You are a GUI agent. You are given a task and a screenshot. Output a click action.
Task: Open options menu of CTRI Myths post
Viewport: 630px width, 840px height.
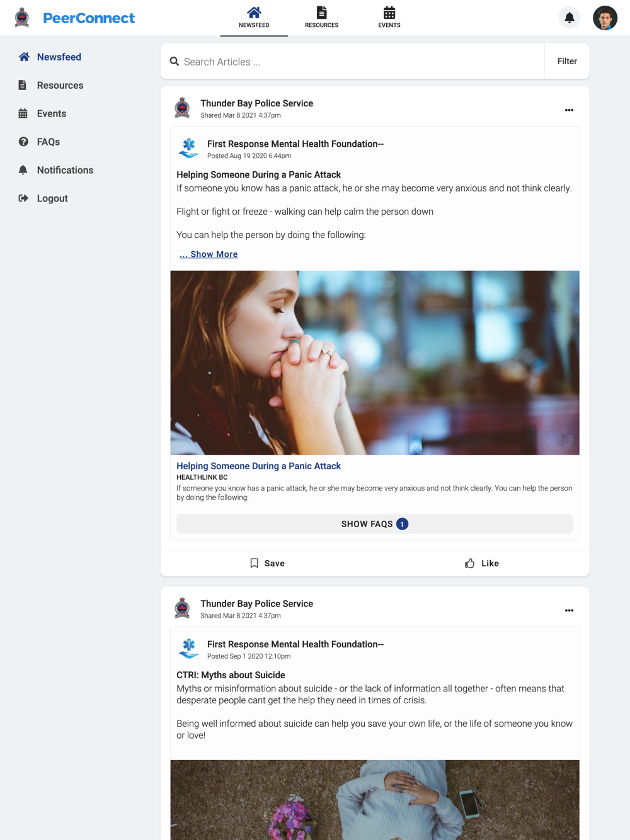pos(569,610)
